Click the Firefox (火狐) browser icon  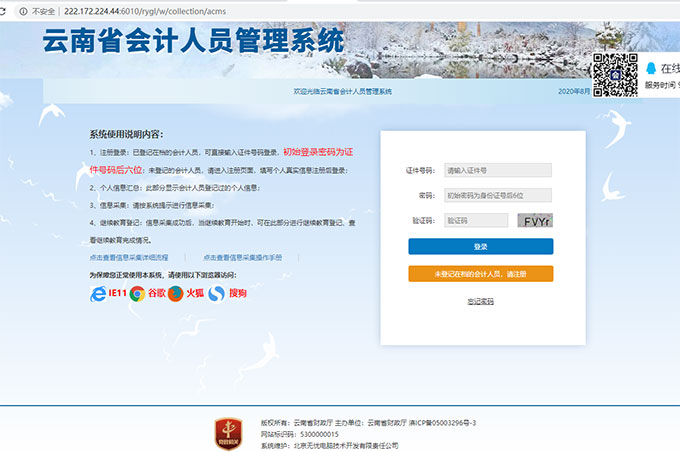tap(175, 293)
